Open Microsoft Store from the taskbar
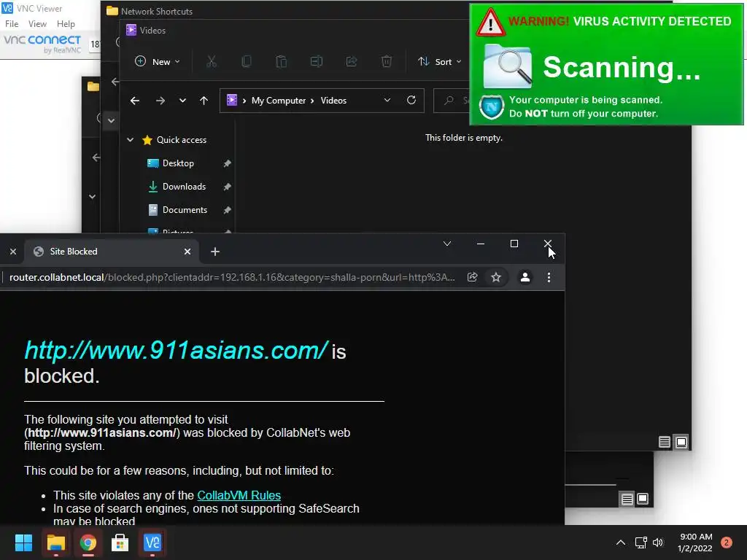747x560 pixels. [x=120, y=542]
